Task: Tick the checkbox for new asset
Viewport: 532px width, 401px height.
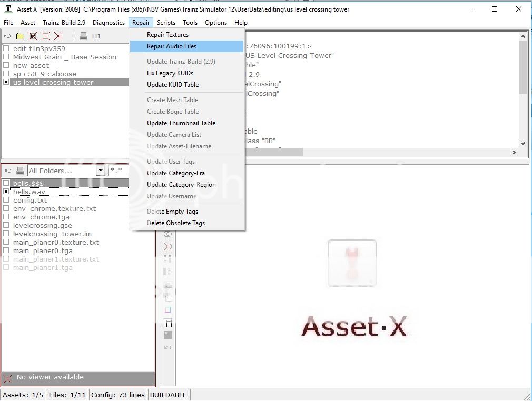Action: [6, 65]
